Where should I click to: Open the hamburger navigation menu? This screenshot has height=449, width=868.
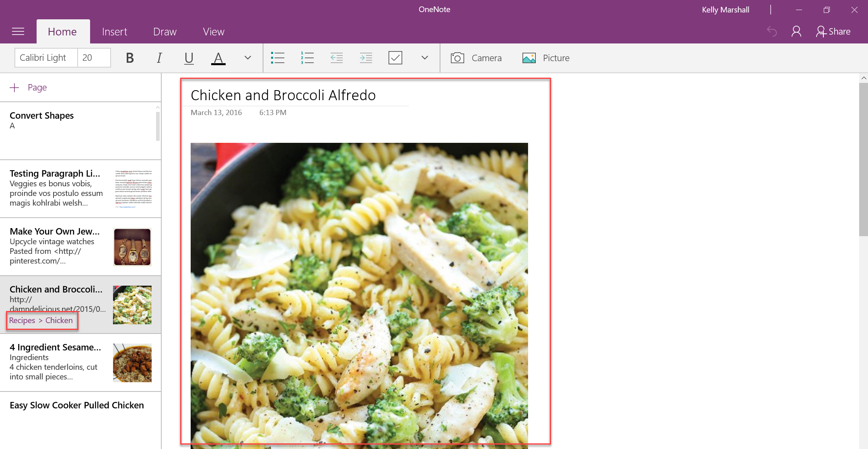(x=18, y=31)
